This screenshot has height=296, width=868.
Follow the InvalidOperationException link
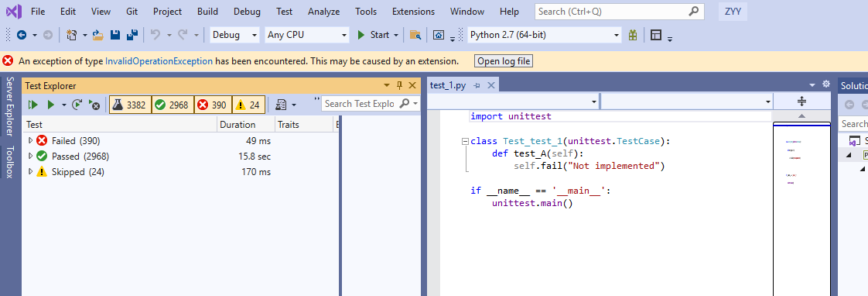[x=159, y=61]
